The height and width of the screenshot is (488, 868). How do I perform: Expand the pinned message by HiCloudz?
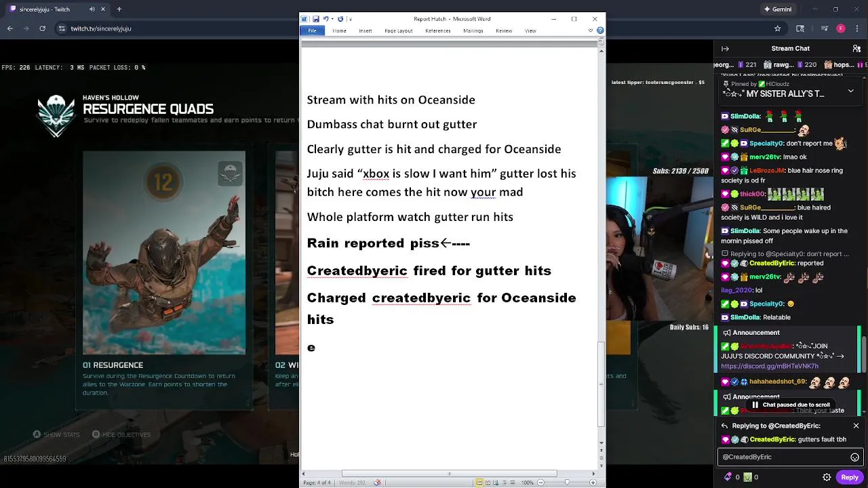[x=851, y=90]
